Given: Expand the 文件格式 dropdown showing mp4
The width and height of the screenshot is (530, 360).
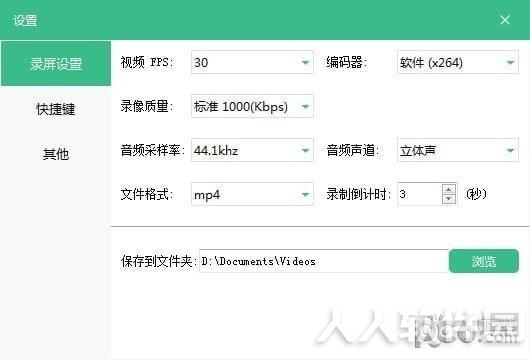Looking at the screenshot, I should tap(252, 194).
